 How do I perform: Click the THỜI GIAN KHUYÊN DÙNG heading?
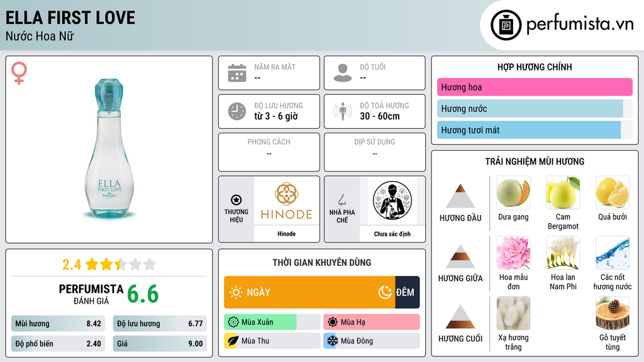322,263
